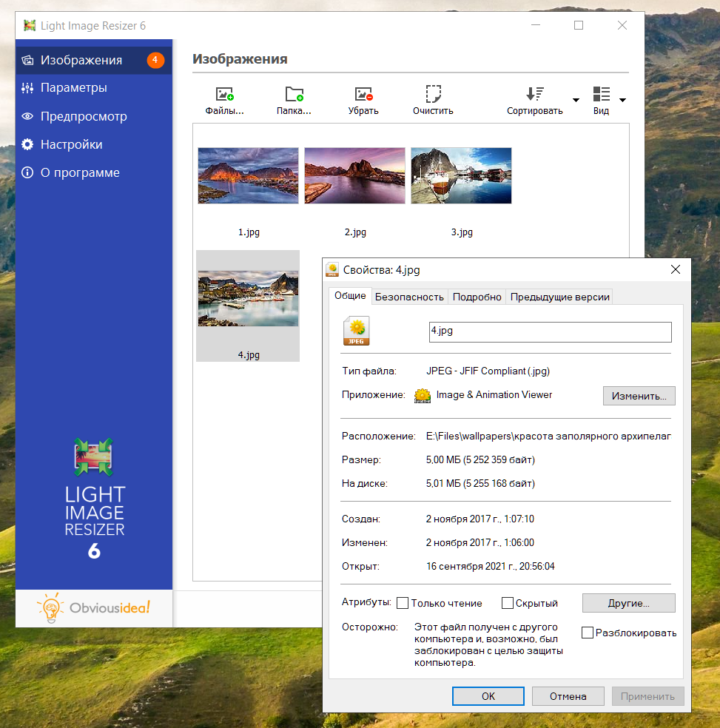
Task: Remove selected image with Убрать icon
Action: pyautogui.click(x=363, y=94)
